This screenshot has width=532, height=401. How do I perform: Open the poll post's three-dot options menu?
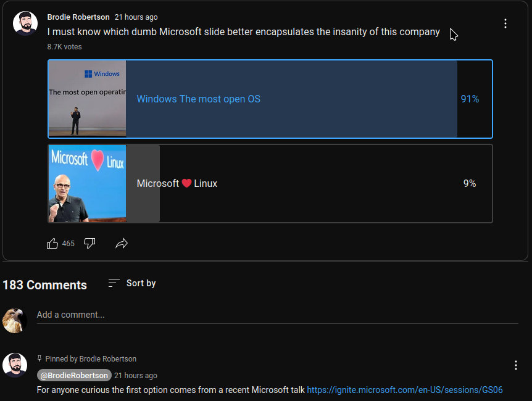(x=505, y=23)
